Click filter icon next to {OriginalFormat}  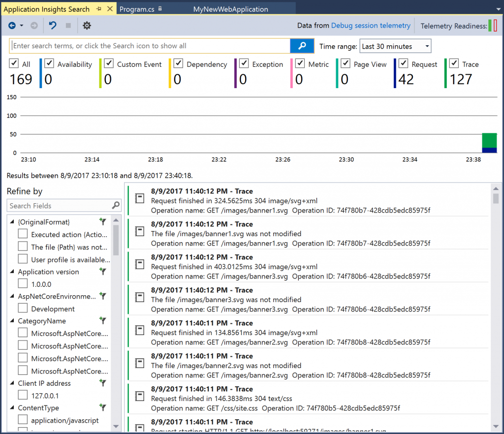(102, 221)
